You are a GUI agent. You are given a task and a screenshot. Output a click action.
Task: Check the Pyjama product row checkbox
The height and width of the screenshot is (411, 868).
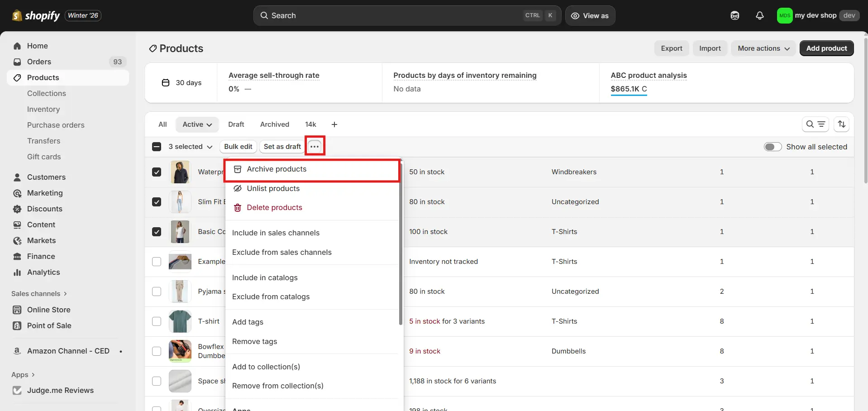(x=156, y=292)
